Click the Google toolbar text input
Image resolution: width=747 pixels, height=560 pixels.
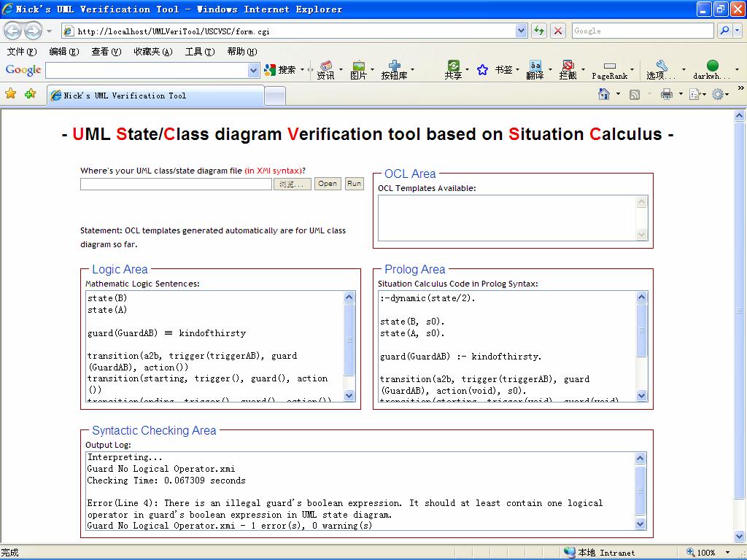tap(147, 71)
